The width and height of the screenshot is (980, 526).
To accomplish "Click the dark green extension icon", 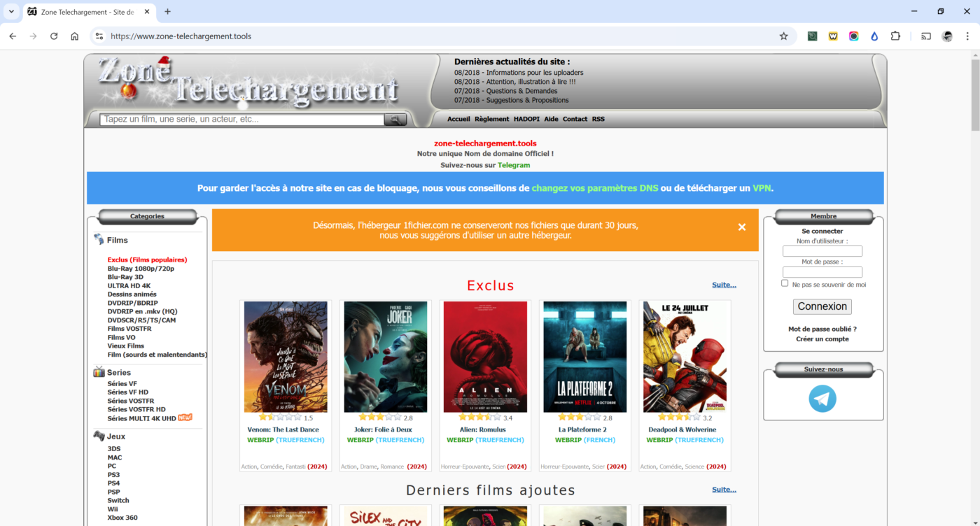I will pyautogui.click(x=812, y=36).
